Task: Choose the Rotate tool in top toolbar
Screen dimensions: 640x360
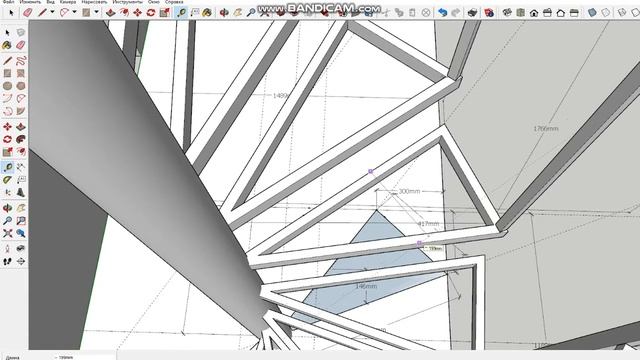Action: [151, 13]
